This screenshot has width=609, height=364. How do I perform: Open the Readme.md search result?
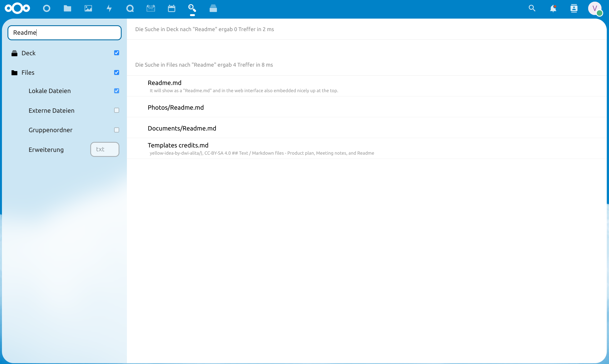164,82
